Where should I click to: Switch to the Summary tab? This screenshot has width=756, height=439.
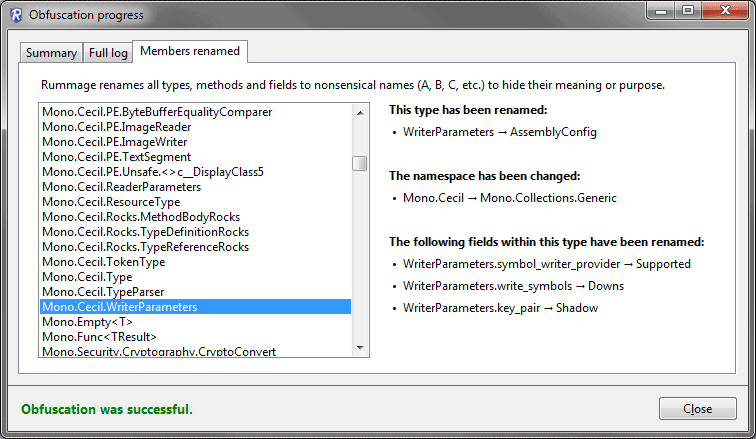[x=51, y=53]
